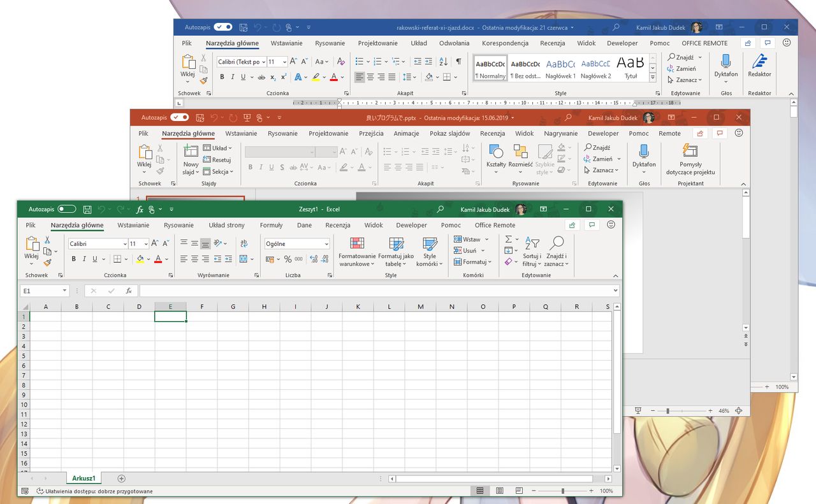816x504 pixels.
Task: Expand the Calibri font dropdown in Excel
Action: (125, 244)
